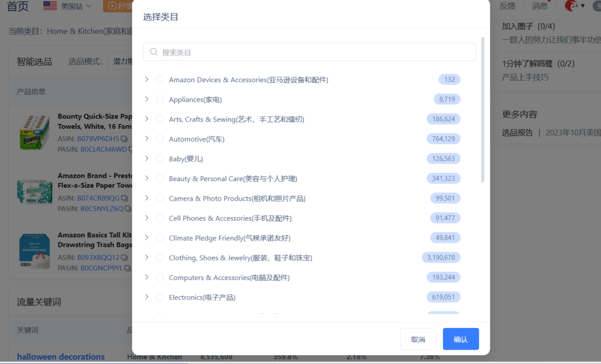The image size is (601, 364).
Task: Copy PASIN B0CGNCP9YL with copy icon
Action: click(127, 268)
